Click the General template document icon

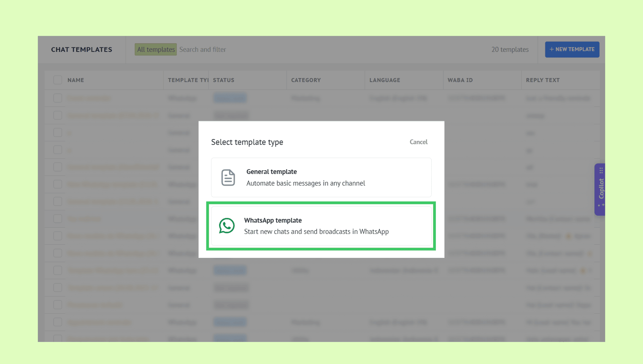pyautogui.click(x=228, y=177)
